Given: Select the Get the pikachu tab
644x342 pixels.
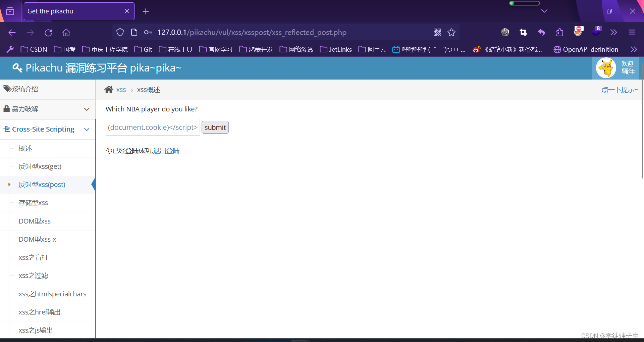Looking at the screenshot, I should (79, 11).
